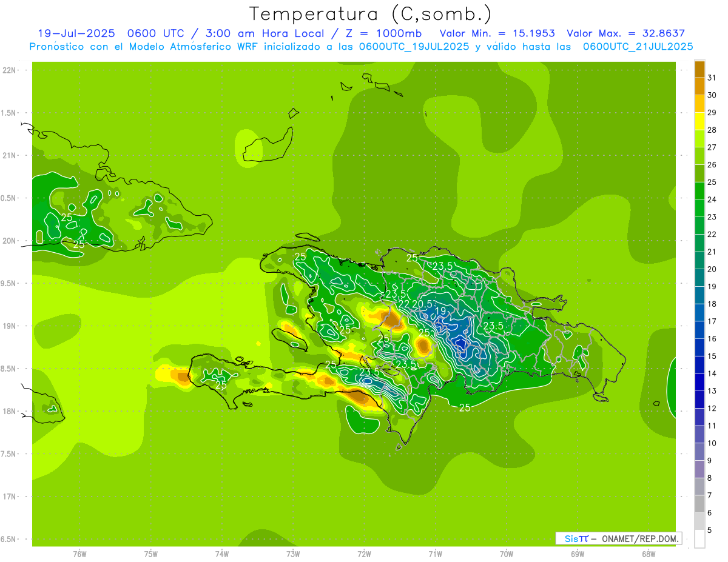Screen dimensions: 728x562
Task: Select the purple swatch between legend 9 and 10
Action: pyautogui.click(x=699, y=452)
